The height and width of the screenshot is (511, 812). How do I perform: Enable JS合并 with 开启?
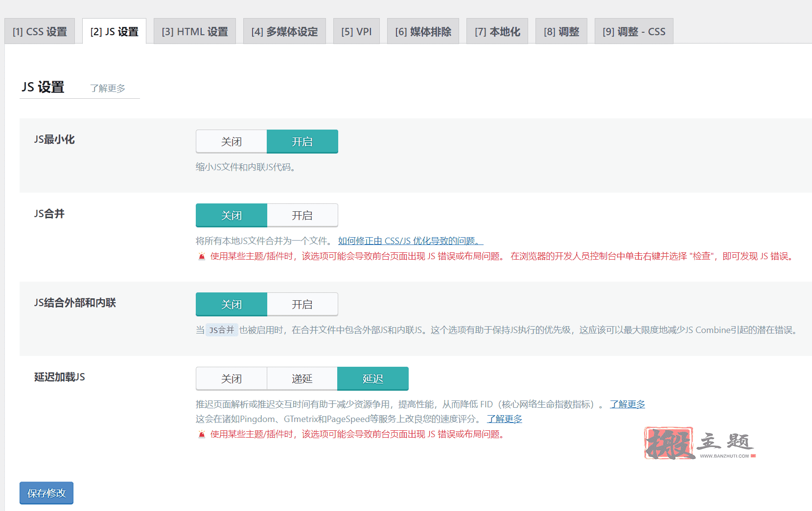[302, 215]
